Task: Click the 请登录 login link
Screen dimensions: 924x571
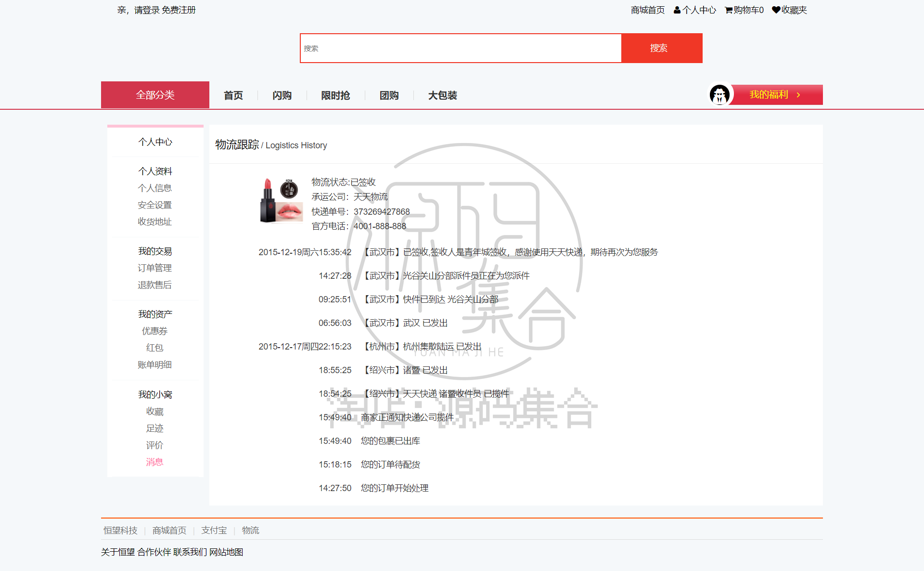Action: 147,10
